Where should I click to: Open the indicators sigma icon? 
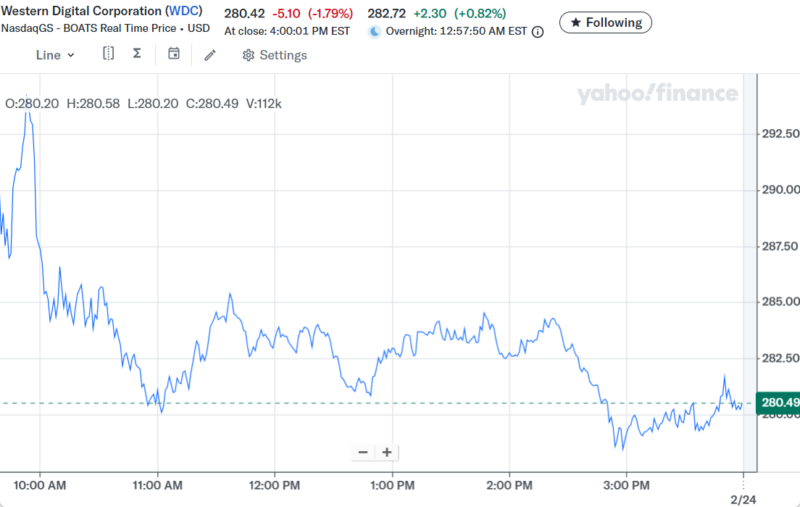(x=137, y=54)
